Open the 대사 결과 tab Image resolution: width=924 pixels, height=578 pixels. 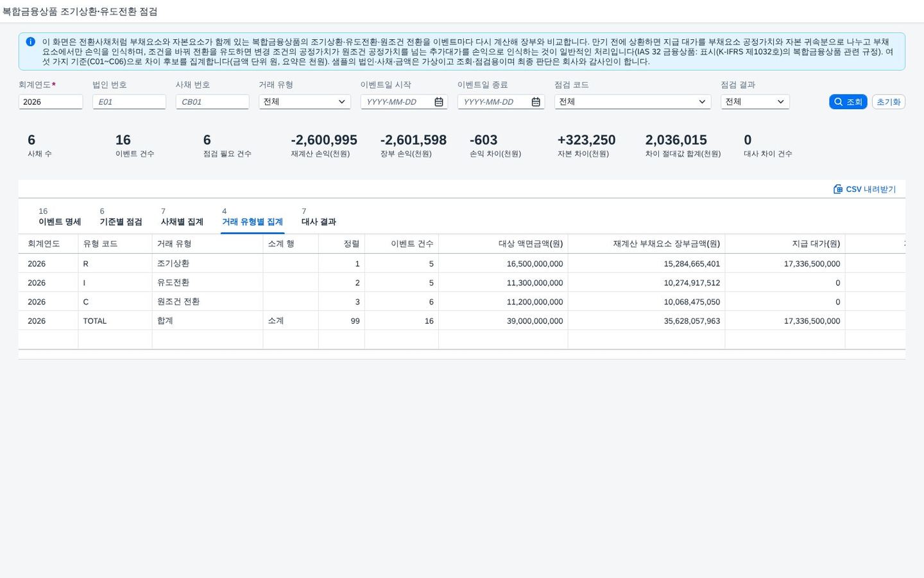(x=319, y=217)
